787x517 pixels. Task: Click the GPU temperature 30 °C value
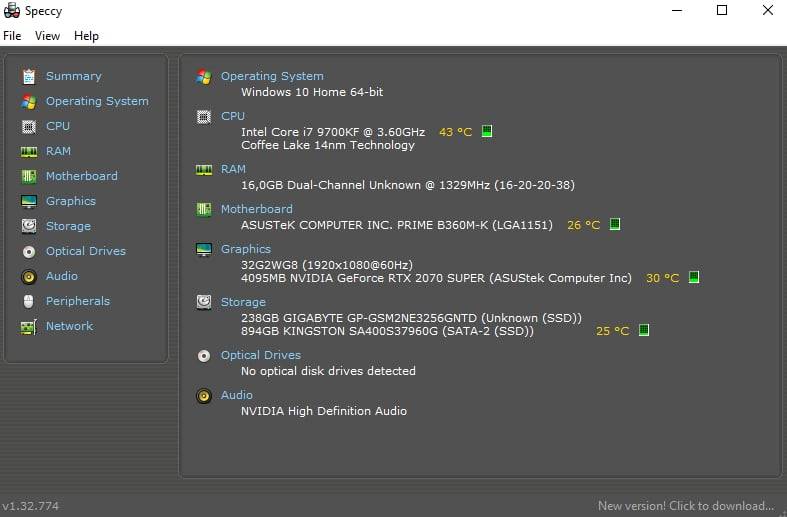(662, 278)
